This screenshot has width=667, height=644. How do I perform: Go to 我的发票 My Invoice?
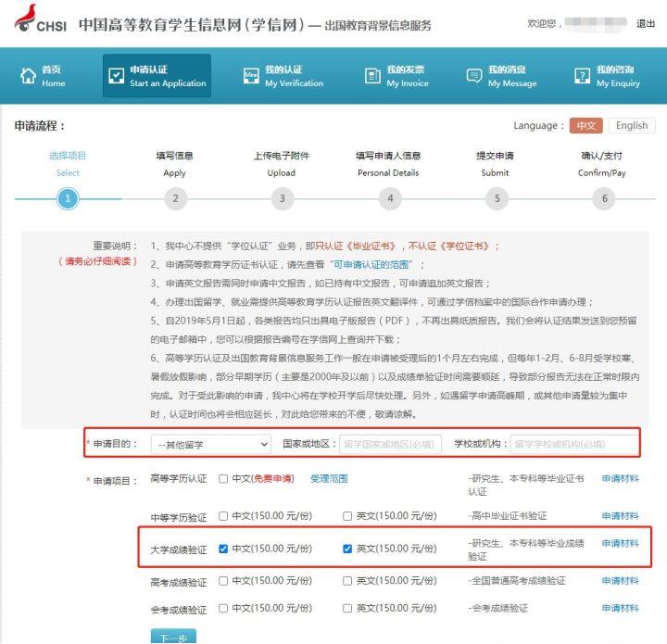396,76
